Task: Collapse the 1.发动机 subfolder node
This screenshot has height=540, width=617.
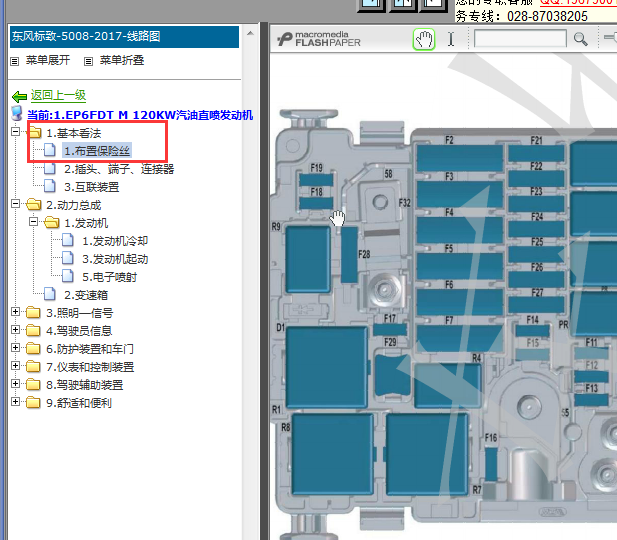Action: 33,222
